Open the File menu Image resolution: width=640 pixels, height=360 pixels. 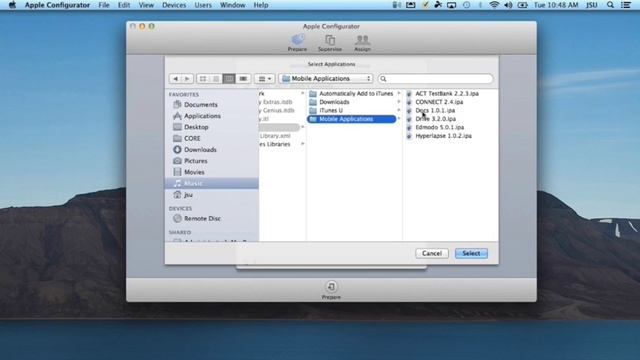point(104,5)
